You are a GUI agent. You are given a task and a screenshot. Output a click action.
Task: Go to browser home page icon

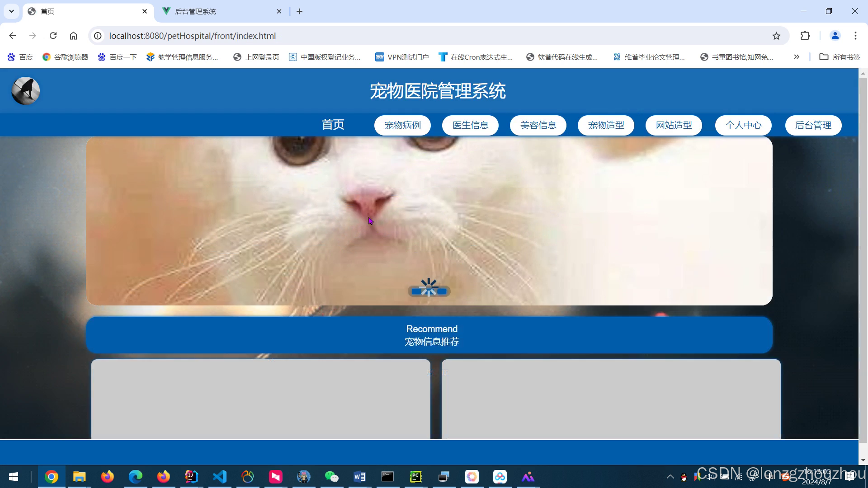(73, 36)
